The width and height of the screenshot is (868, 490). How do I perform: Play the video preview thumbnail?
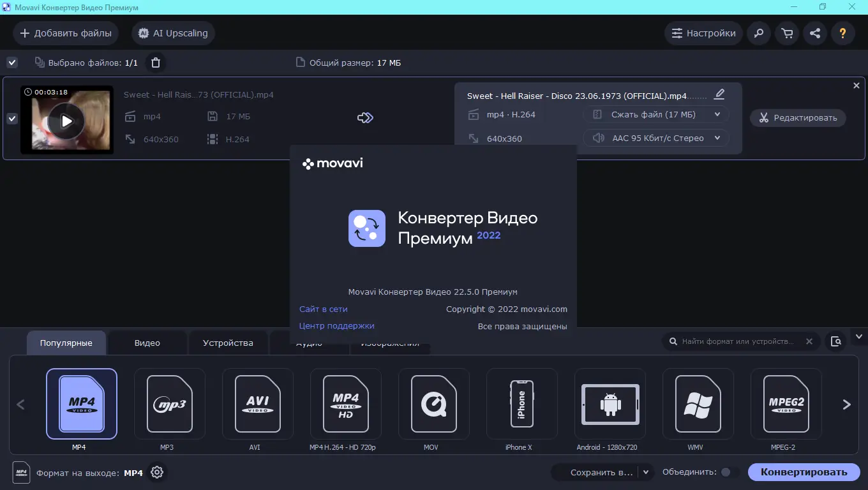tap(67, 119)
